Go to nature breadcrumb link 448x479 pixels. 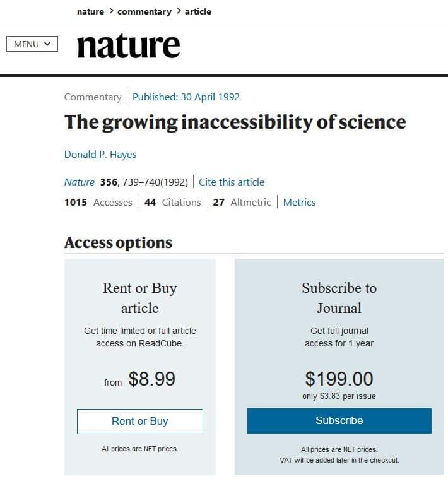click(x=90, y=11)
